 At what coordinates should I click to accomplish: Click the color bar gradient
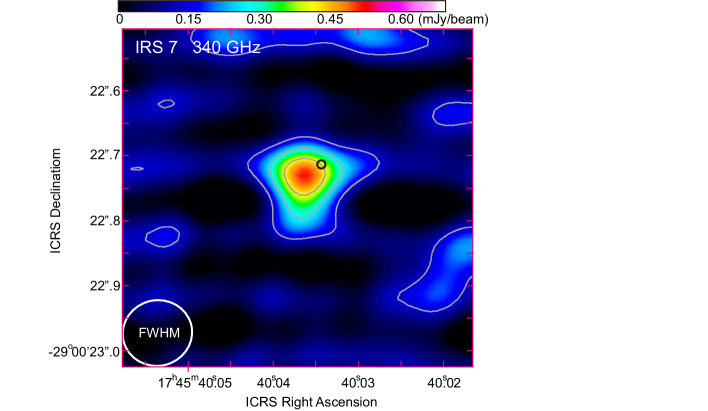[282, 6]
